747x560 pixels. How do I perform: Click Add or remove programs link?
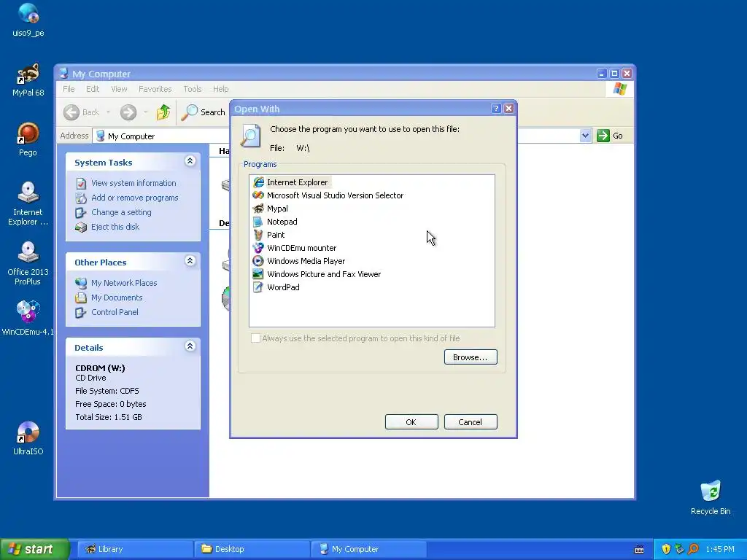[x=135, y=198]
